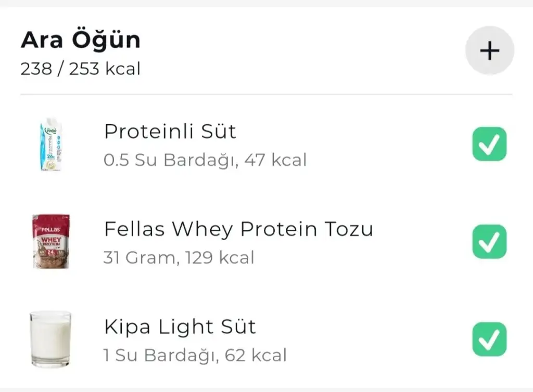
Task: Tap the 253 kcal target value
Action: [x=105, y=69]
